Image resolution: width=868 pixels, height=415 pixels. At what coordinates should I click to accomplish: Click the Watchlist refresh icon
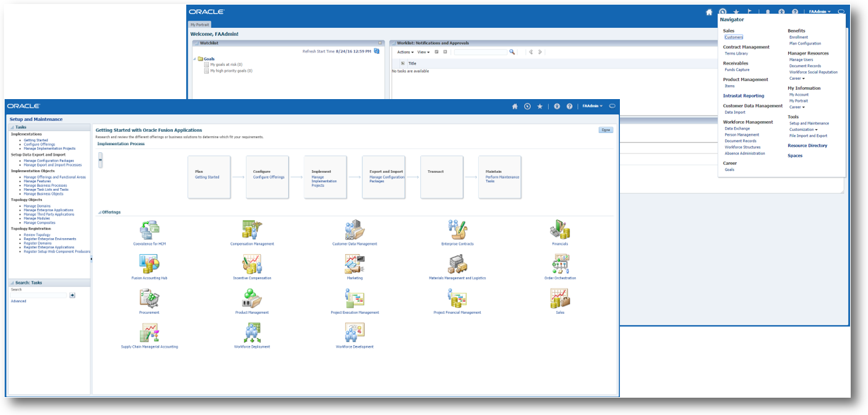tap(376, 51)
